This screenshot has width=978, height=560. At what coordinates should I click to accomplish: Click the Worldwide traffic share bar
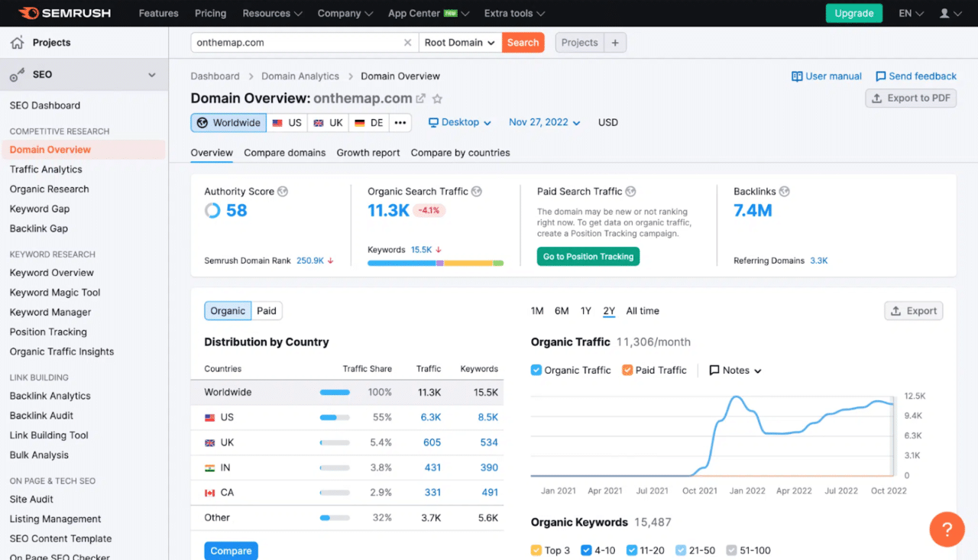tap(335, 392)
